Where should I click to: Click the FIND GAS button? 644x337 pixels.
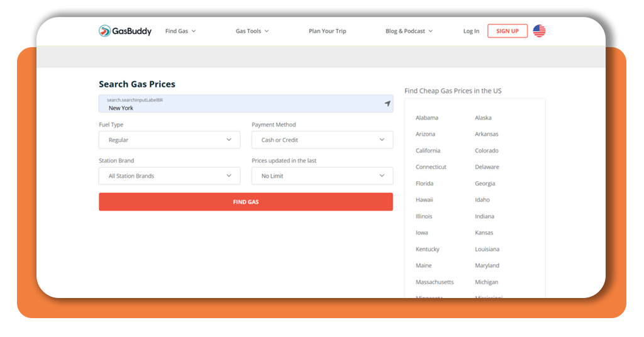coord(246,202)
